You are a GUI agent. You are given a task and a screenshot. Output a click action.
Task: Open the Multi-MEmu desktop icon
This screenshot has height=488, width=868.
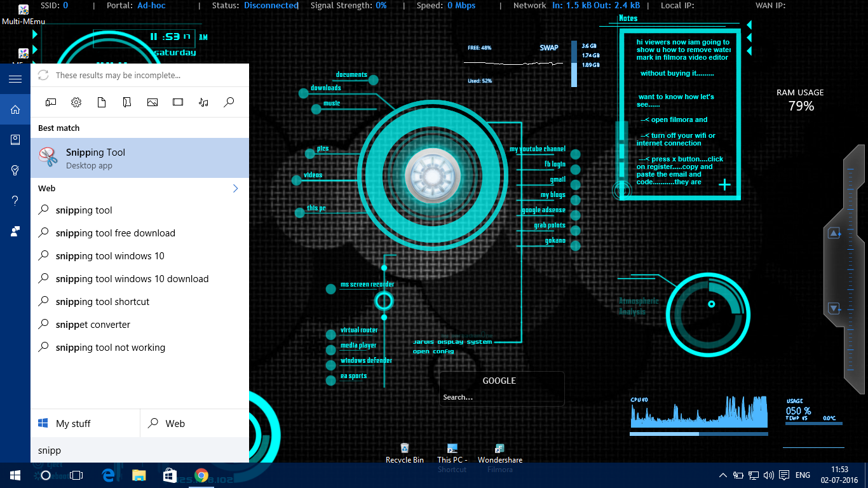(24, 15)
